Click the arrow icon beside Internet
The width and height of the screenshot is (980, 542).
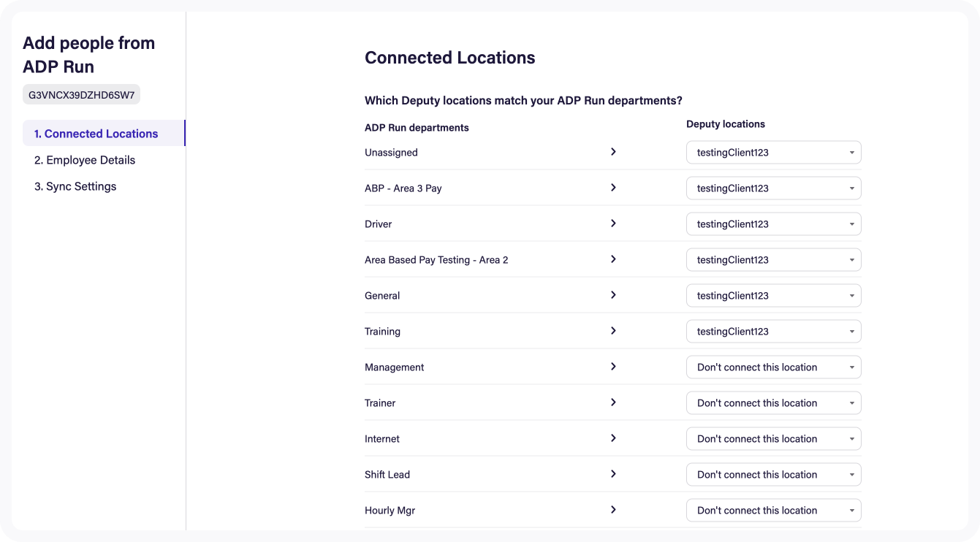[613, 438]
